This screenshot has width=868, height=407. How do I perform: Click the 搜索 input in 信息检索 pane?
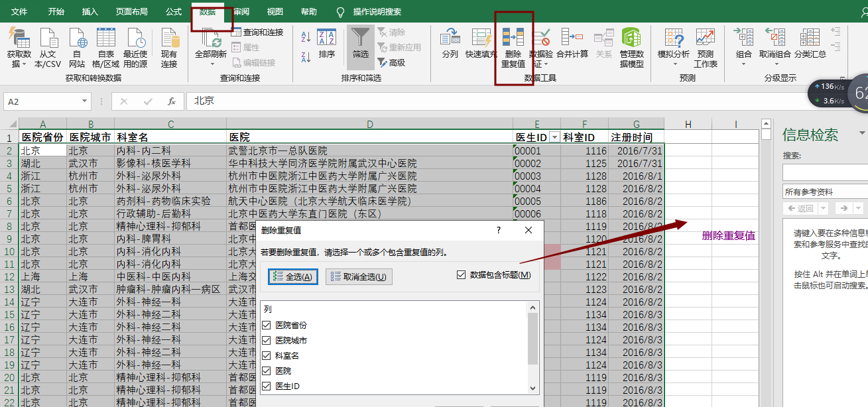click(x=825, y=172)
